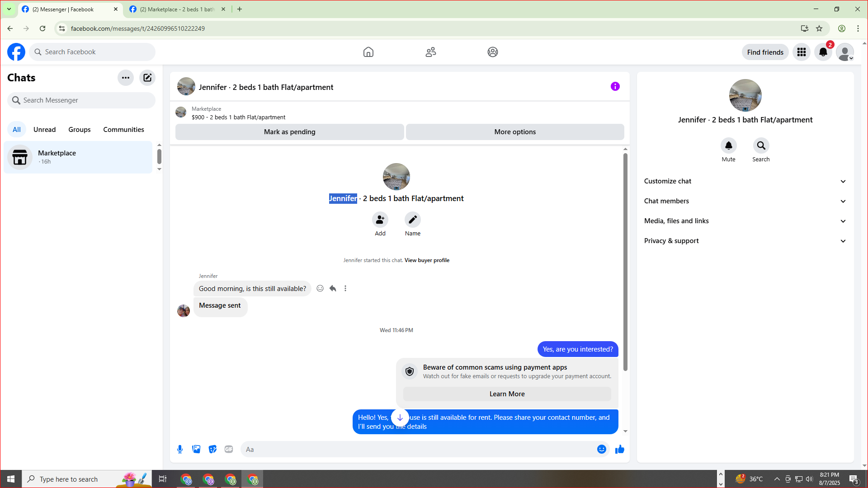Open the browser tab search dropdown

[9, 9]
